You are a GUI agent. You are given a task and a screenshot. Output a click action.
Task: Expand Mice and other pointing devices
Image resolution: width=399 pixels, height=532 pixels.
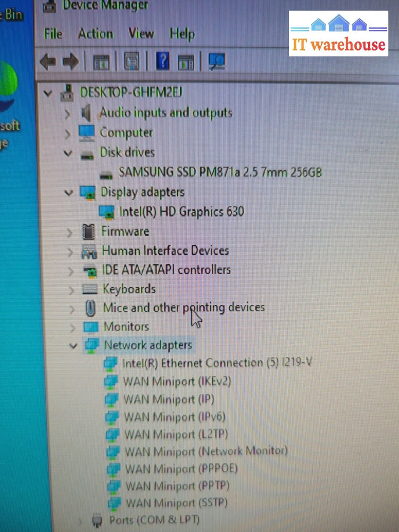tap(72, 309)
